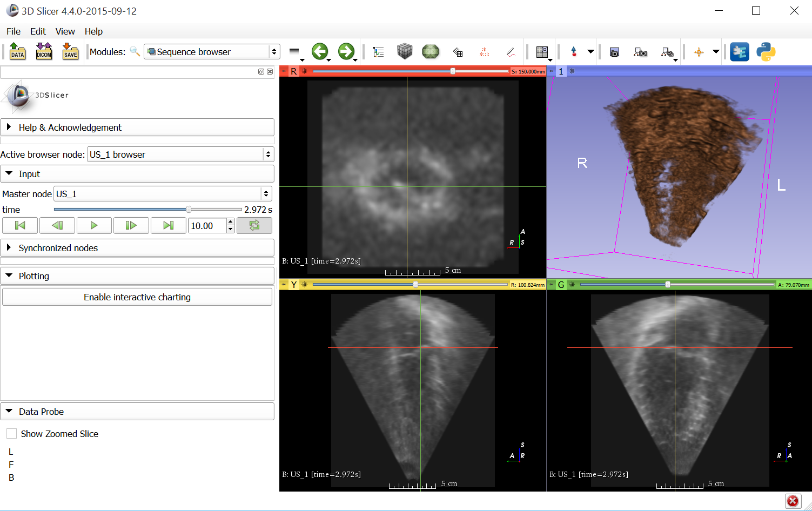Screen dimensions: 812x511
Task: Open the DICOM import icon
Action: pyautogui.click(x=44, y=52)
